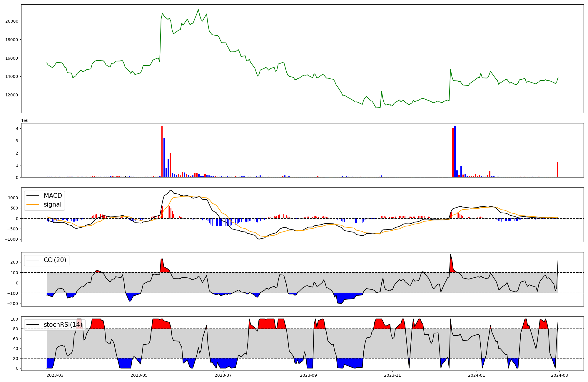Click the 2023-05 x-axis date label

tap(139, 375)
